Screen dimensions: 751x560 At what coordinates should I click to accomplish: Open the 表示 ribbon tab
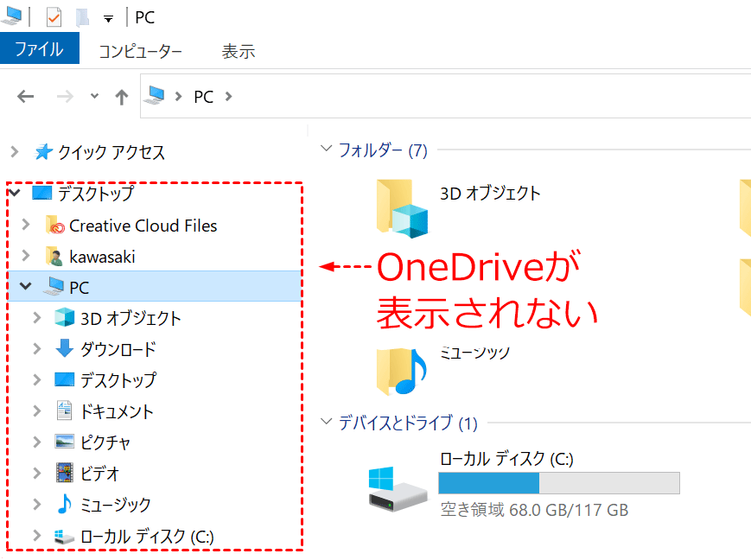coord(239,51)
